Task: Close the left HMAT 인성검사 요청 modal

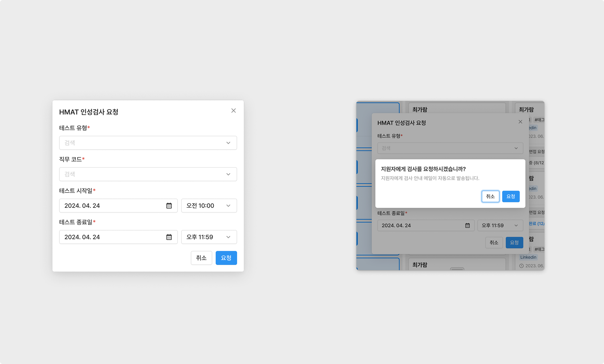Action: tap(233, 111)
